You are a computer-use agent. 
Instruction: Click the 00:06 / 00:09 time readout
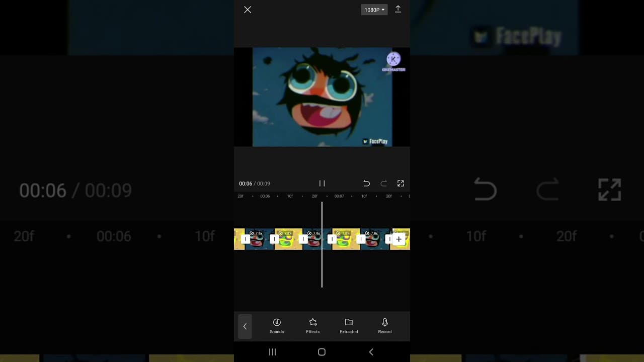255,184
